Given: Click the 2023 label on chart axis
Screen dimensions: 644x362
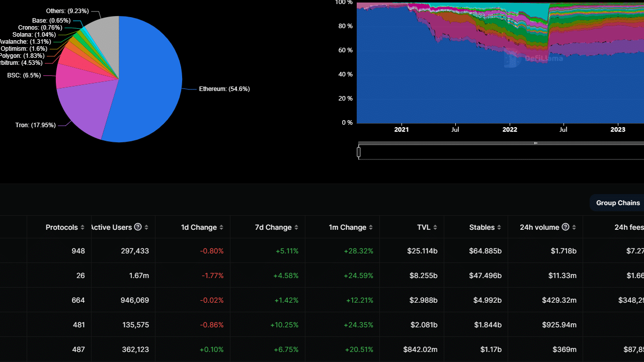Looking at the screenshot, I should [618, 130].
